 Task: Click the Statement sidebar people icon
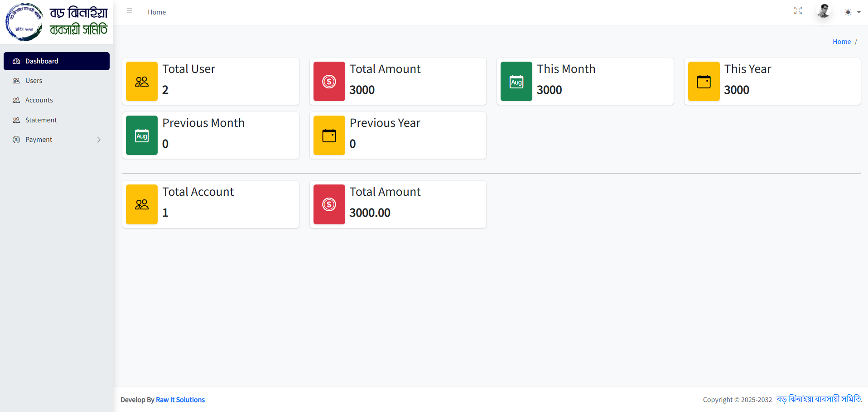pos(16,120)
